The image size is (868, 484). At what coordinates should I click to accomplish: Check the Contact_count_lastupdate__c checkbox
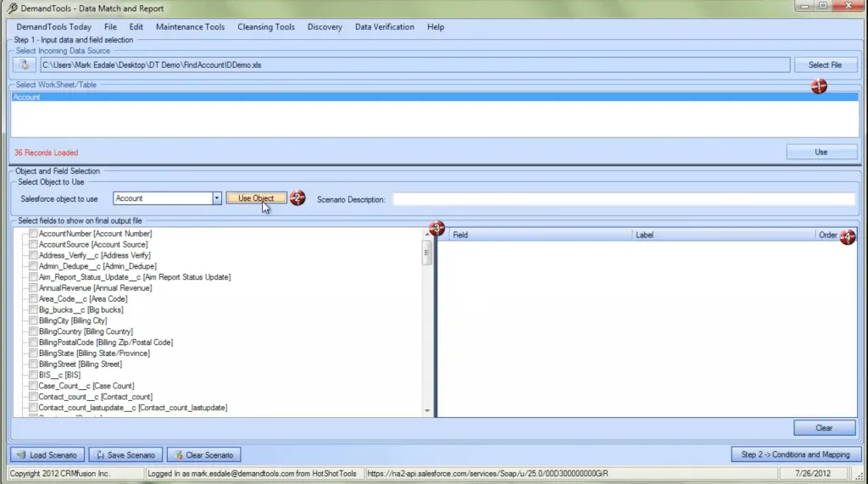(x=33, y=408)
